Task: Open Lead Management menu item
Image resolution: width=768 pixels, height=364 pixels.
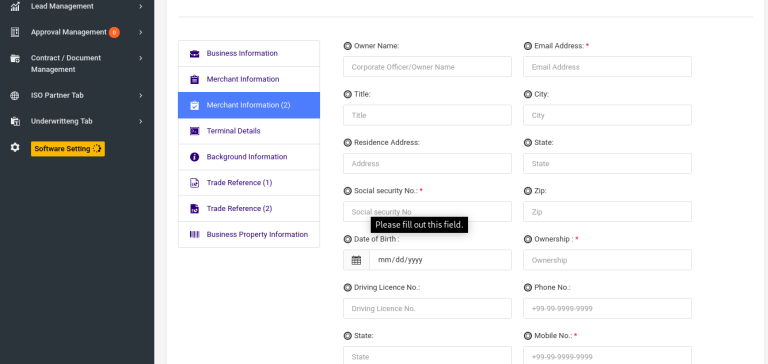Action: [77, 6]
